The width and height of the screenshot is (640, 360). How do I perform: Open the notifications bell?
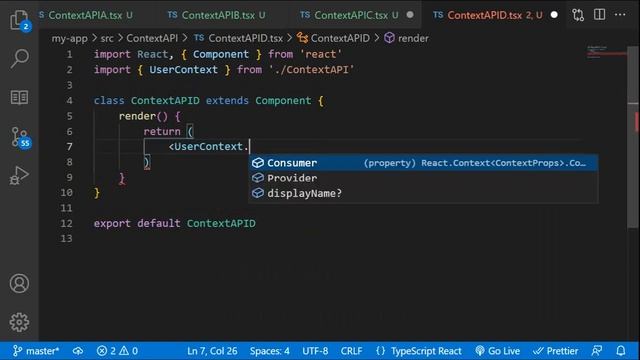[620, 351]
